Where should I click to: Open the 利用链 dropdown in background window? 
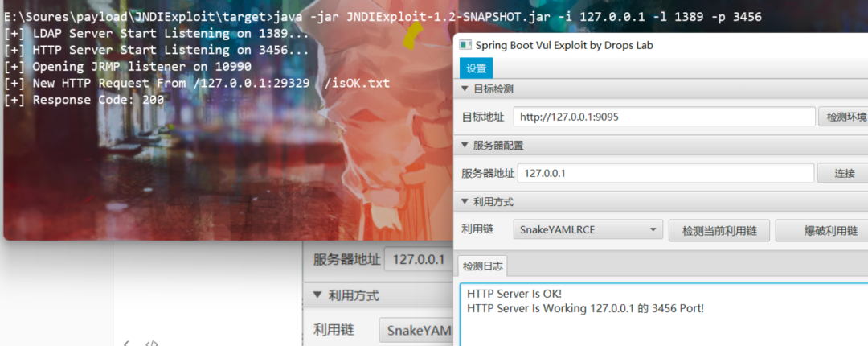tap(416, 331)
